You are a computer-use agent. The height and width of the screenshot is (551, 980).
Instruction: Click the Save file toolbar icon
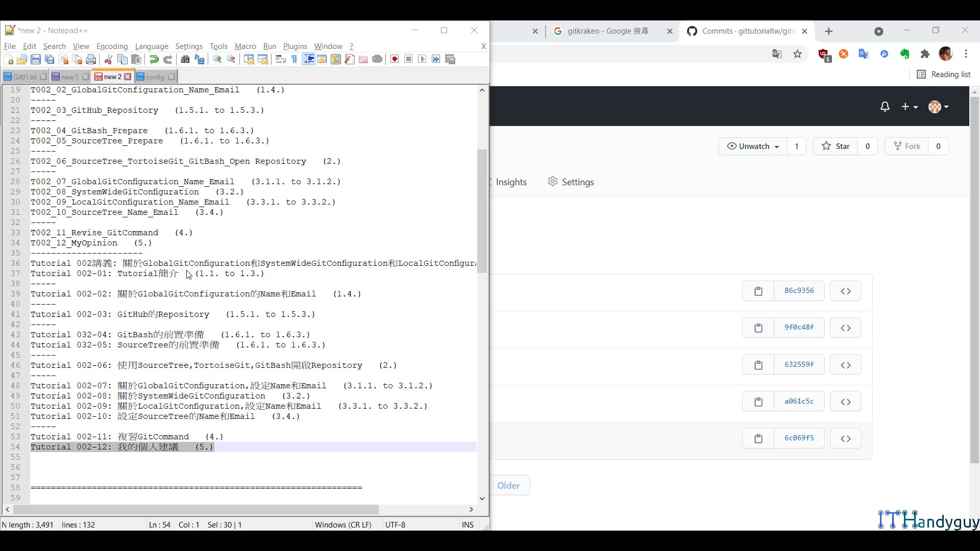(36, 60)
